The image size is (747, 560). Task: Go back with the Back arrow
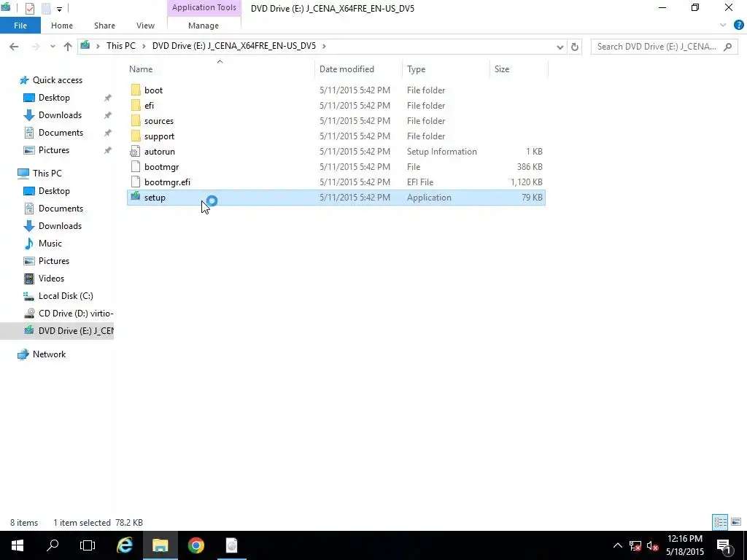pyautogui.click(x=14, y=46)
